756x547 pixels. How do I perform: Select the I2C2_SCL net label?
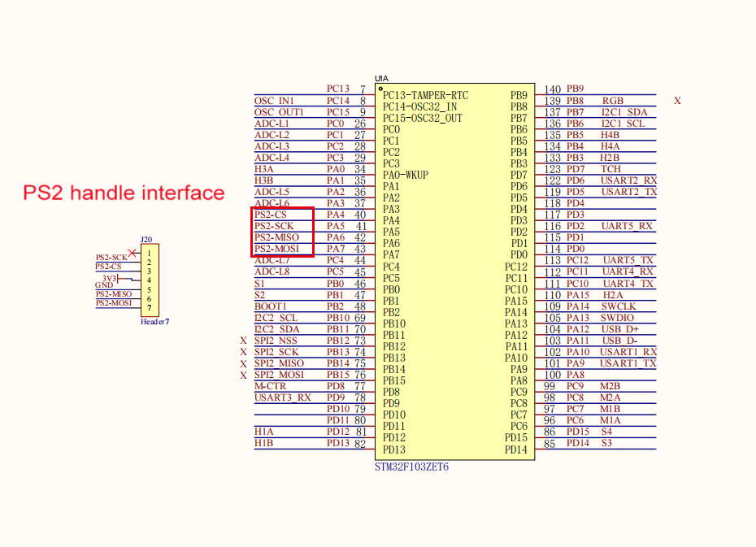click(x=276, y=318)
